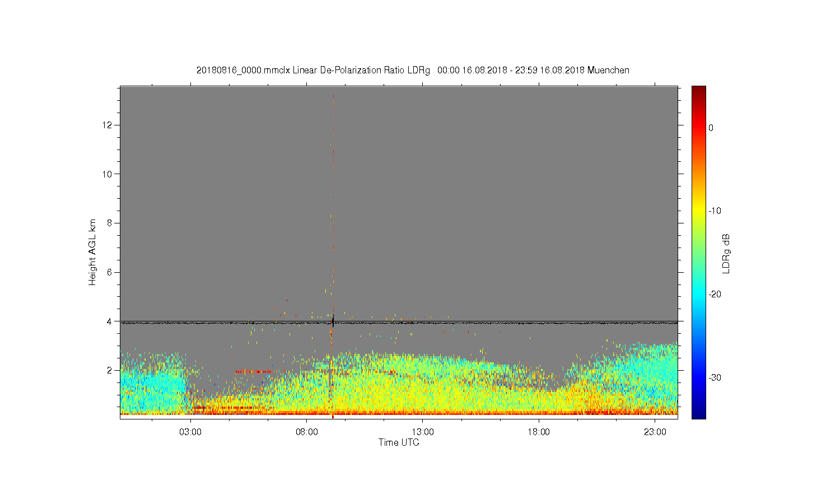Click the height tick label 6
This screenshot has width=840, height=504.
(110, 272)
